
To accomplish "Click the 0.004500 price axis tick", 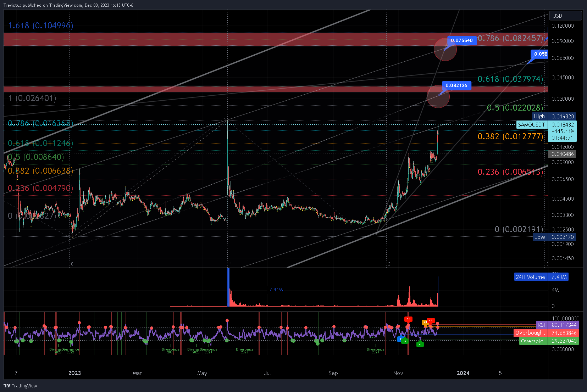I will pyautogui.click(x=563, y=199).
